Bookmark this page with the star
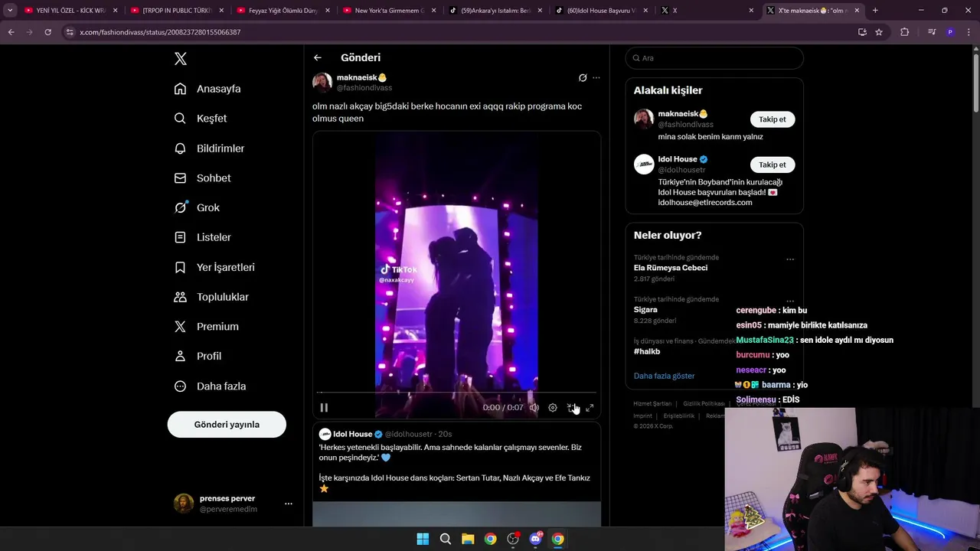The width and height of the screenshot is (980, 551). (879, 32)
